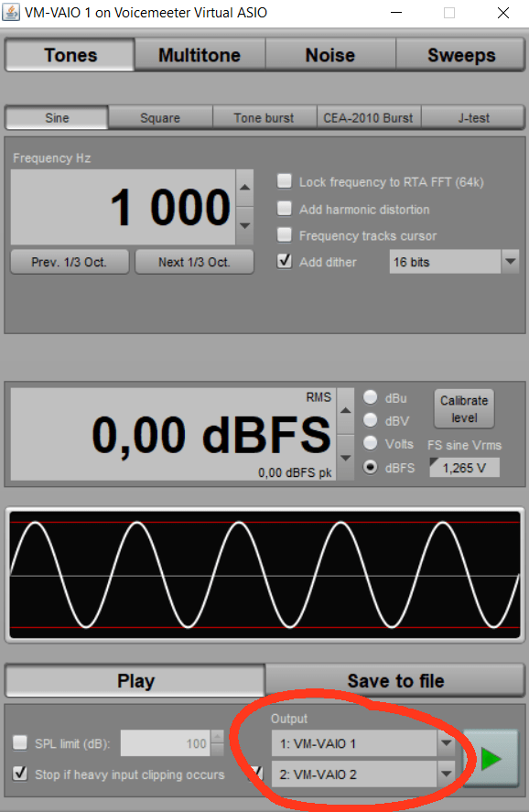Click the Save to file button
The height and width of the screenshot is (812, 529).
tap(395, 681)
